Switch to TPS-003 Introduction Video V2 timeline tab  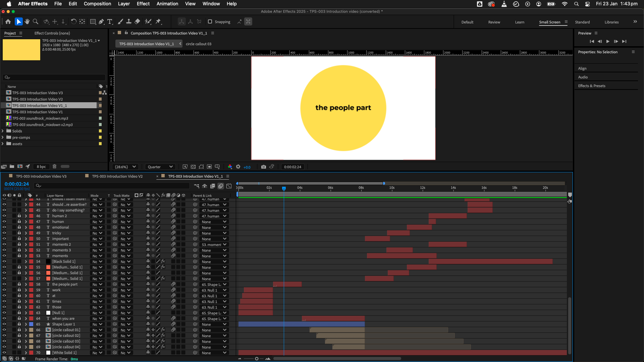coord(117,176)
